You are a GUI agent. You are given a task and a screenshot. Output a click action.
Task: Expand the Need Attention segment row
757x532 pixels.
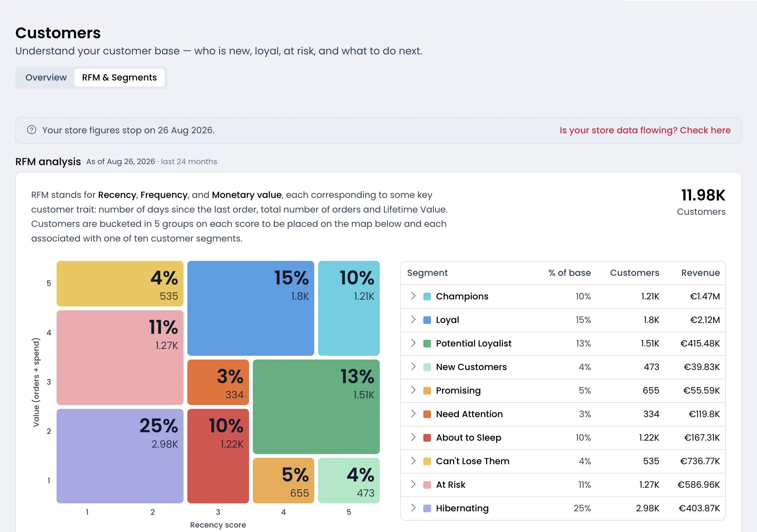(x=413, y=414)
